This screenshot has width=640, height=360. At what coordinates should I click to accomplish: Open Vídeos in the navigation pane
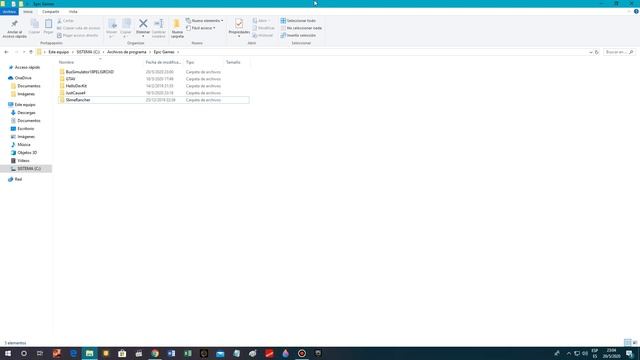tap(23, 161)
